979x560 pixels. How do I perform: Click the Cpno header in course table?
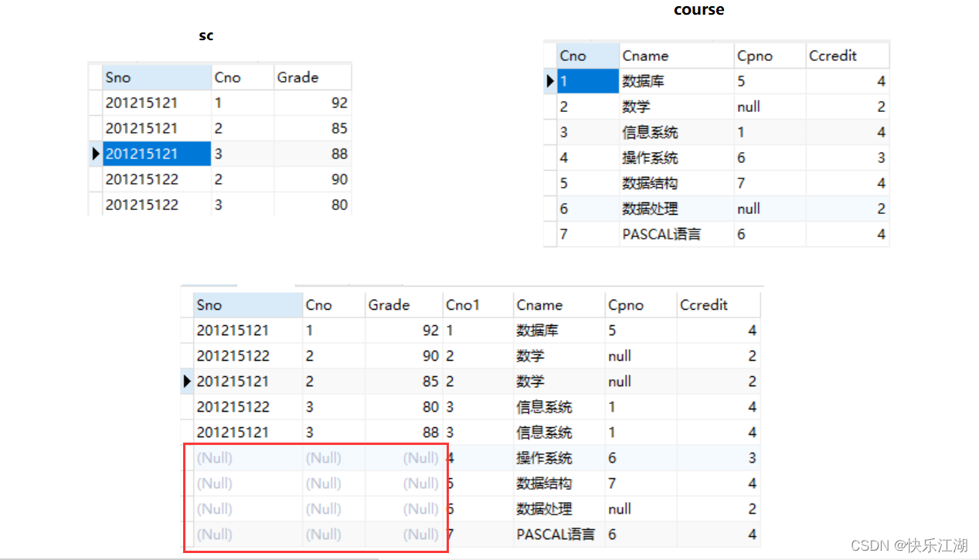770,56
